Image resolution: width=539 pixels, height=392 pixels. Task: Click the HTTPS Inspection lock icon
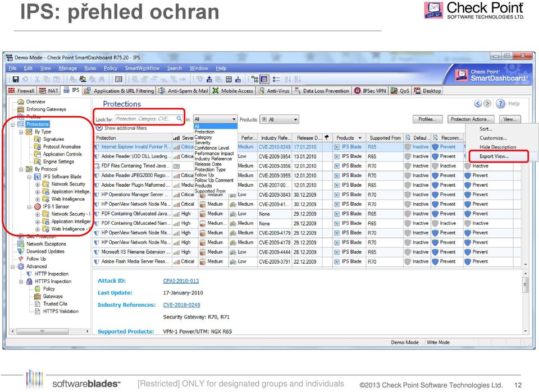(29, 282)
